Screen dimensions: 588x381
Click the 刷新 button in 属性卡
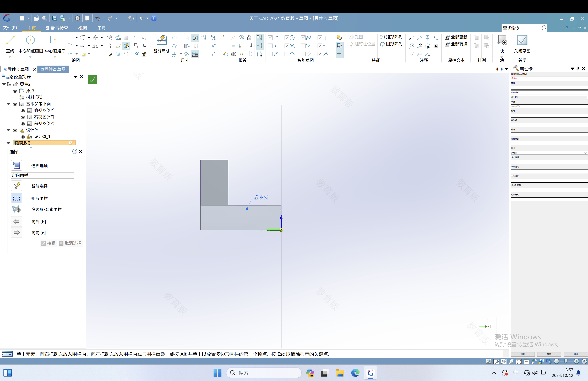point(522,354)
